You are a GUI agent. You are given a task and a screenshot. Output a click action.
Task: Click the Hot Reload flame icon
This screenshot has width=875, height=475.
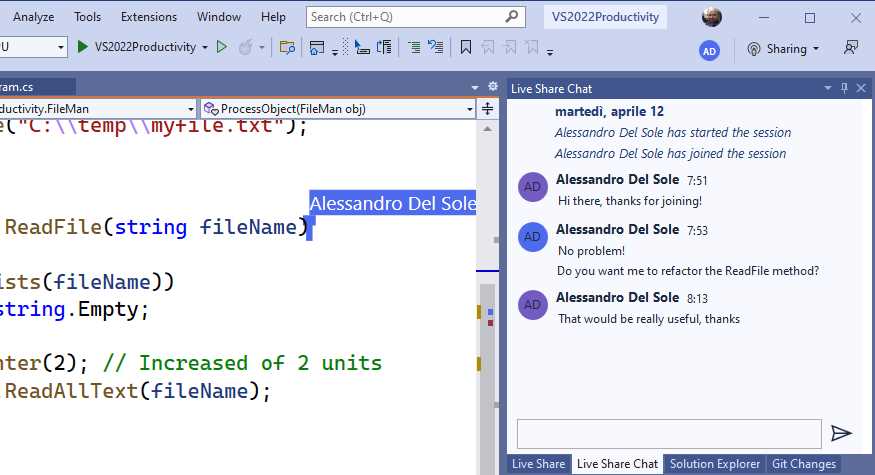click(x=245, y=47)
